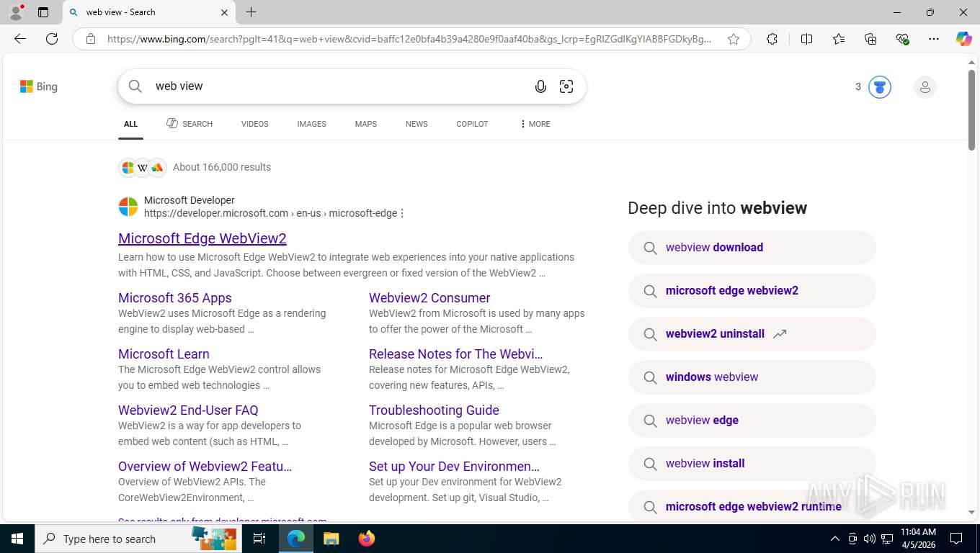Launch Firefox from taskbar
This screenshot has height=553, width=980.
[x=367, y=539]
